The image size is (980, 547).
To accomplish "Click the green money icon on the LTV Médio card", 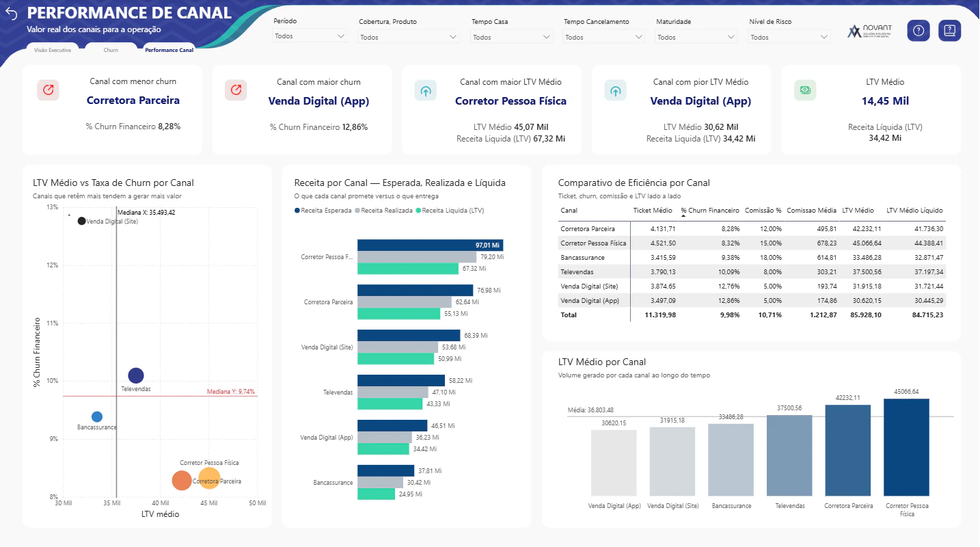I will click(x=805, y=90).
